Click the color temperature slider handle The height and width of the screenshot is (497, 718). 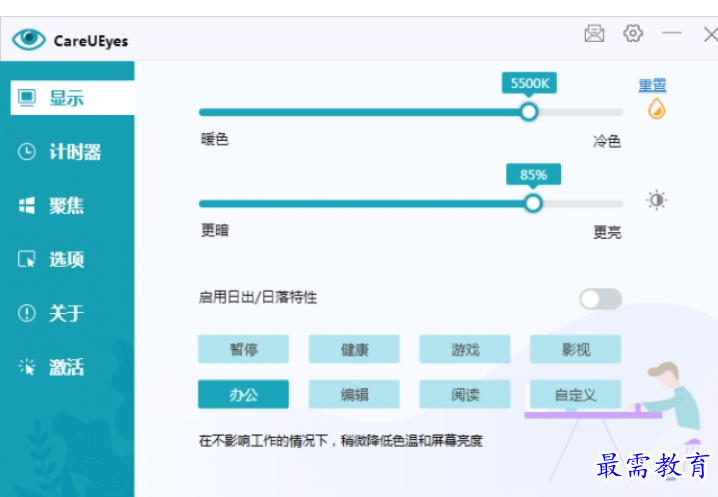(x=529, y=112)
